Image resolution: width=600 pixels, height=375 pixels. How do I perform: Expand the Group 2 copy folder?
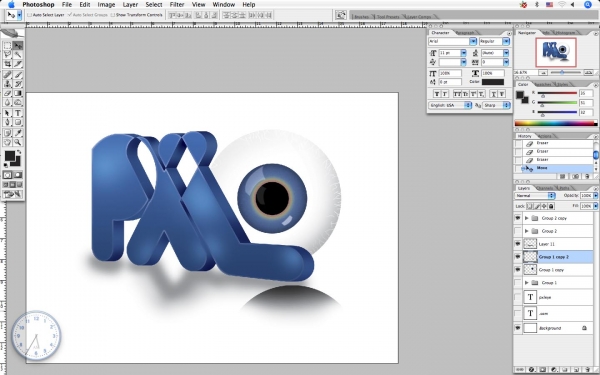click(x=527, y=218)
